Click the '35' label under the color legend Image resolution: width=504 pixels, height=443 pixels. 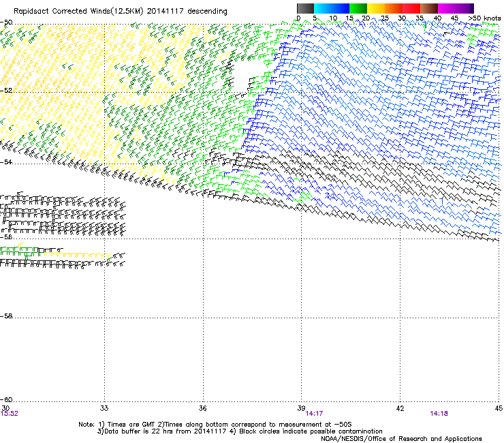coord(420,18)
